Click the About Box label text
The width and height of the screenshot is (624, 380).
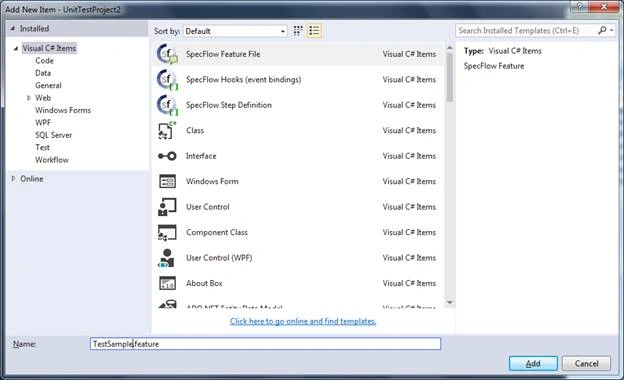pyautogui.click(x=204, y=283)
